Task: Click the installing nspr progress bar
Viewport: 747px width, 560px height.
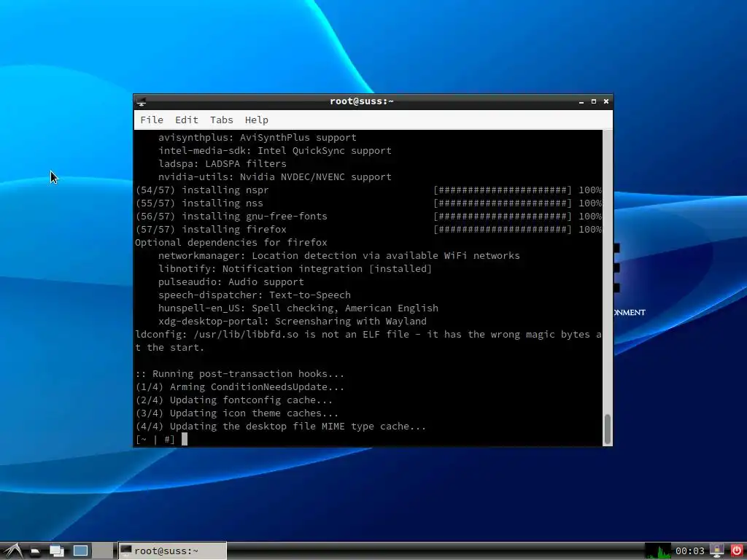Action: [x=502, y=190]
